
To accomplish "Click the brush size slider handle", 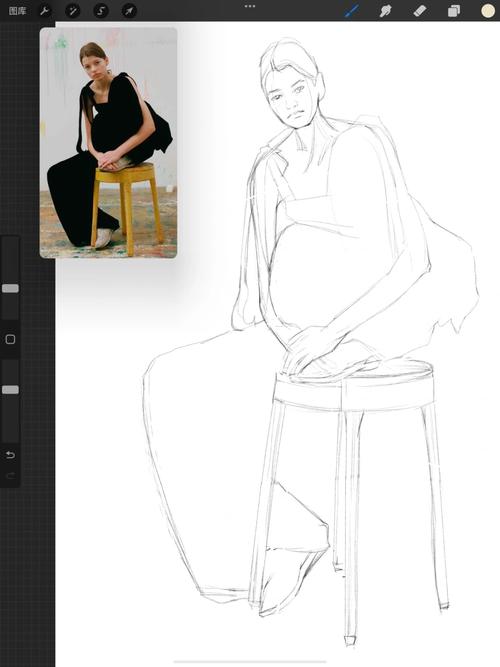I will point(10,288).
